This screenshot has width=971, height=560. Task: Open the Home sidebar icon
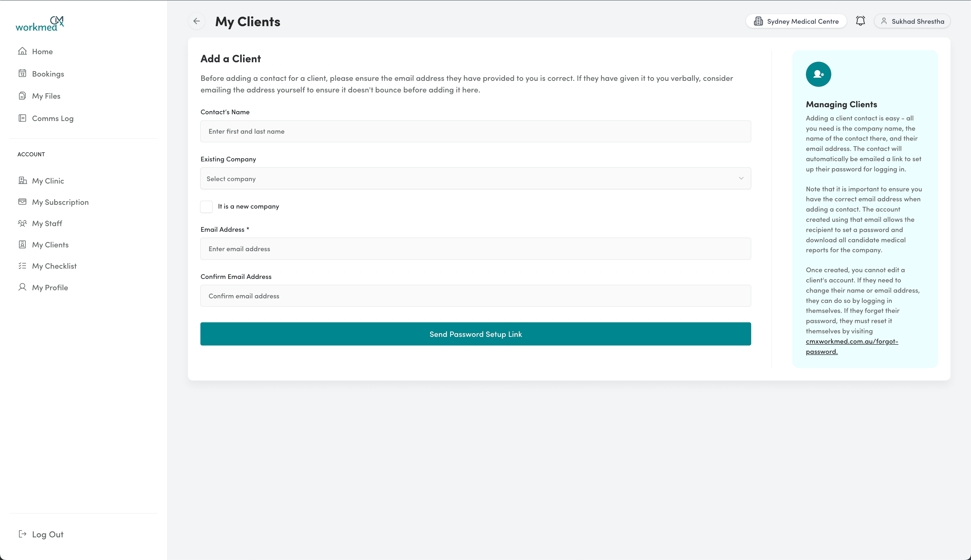(22, 51)
